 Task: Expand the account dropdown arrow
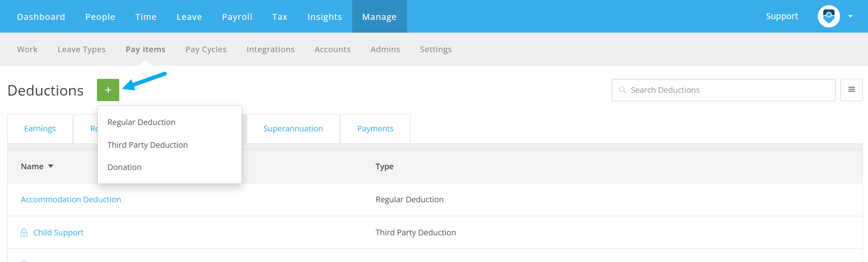click(850, 16)
